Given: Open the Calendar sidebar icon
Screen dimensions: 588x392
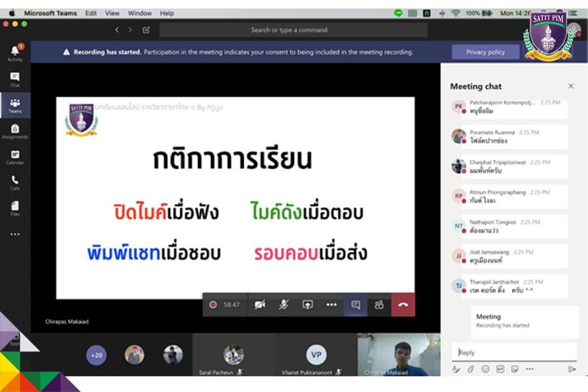Looking at the screenshot, I should pos(14,157).
